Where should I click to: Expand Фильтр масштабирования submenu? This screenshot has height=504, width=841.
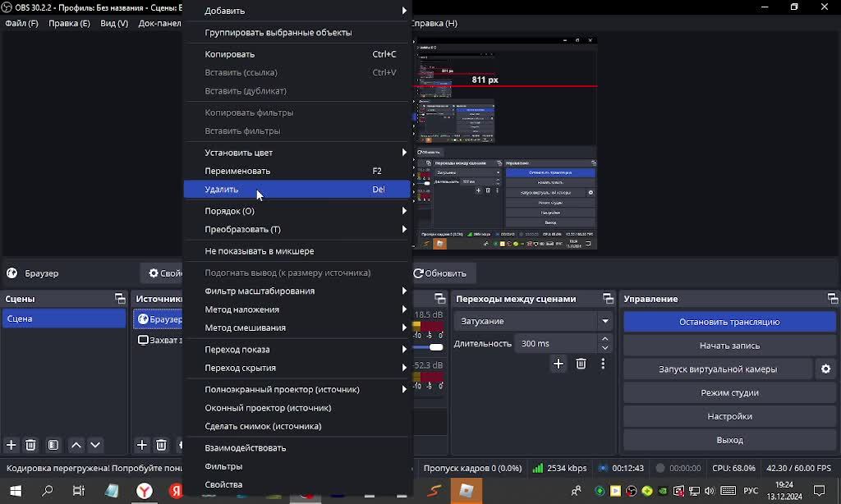(296, 291)
